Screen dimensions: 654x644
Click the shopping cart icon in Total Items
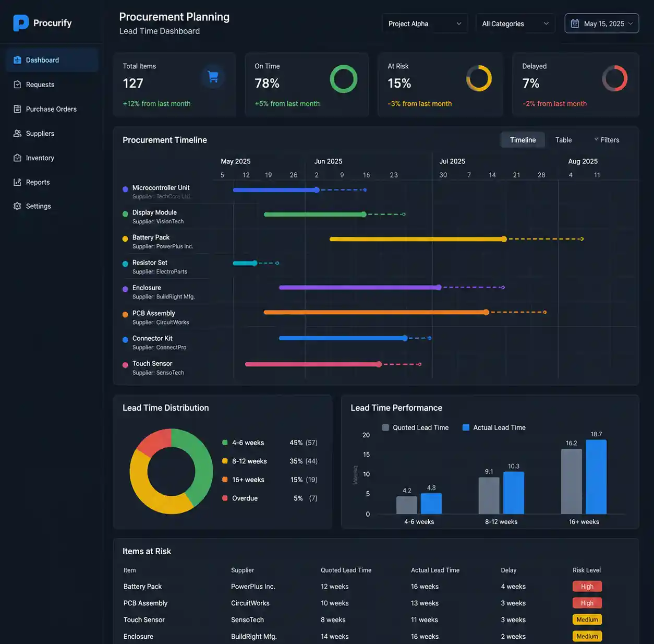click(213, 77)
